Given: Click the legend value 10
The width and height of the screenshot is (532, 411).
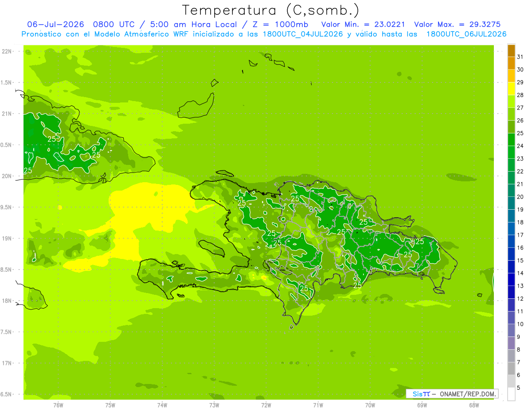Looking at the screenshot, I should (x=520, y=324).
